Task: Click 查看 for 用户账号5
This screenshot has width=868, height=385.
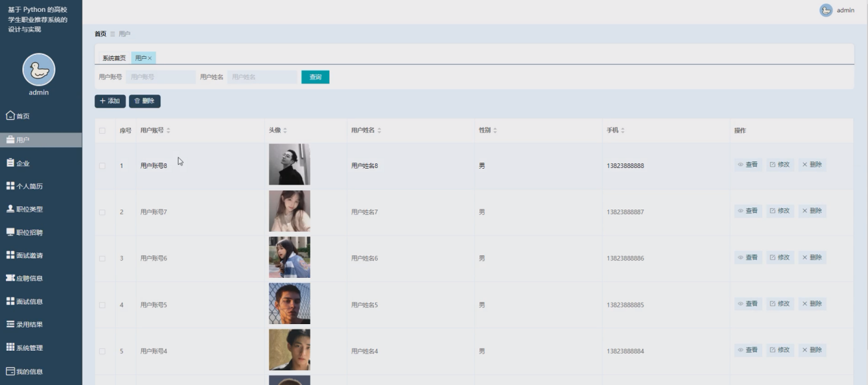Action: click(x=748, y=304)
